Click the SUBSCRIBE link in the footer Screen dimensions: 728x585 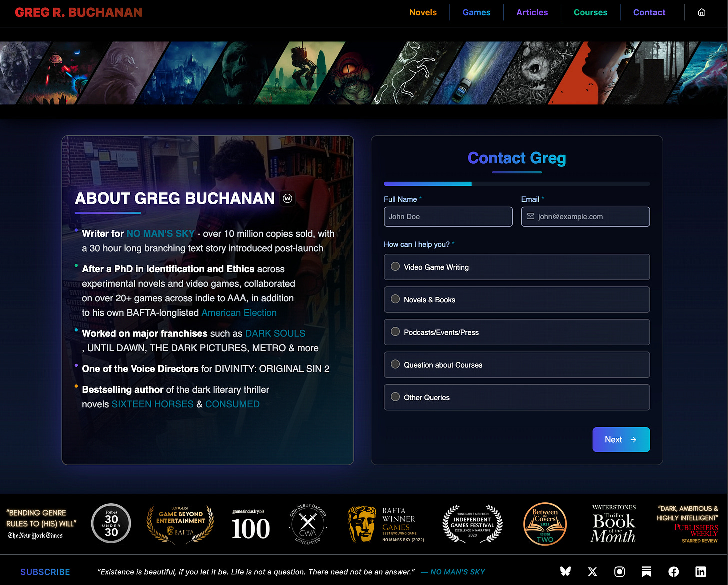(x=45, y=572)
